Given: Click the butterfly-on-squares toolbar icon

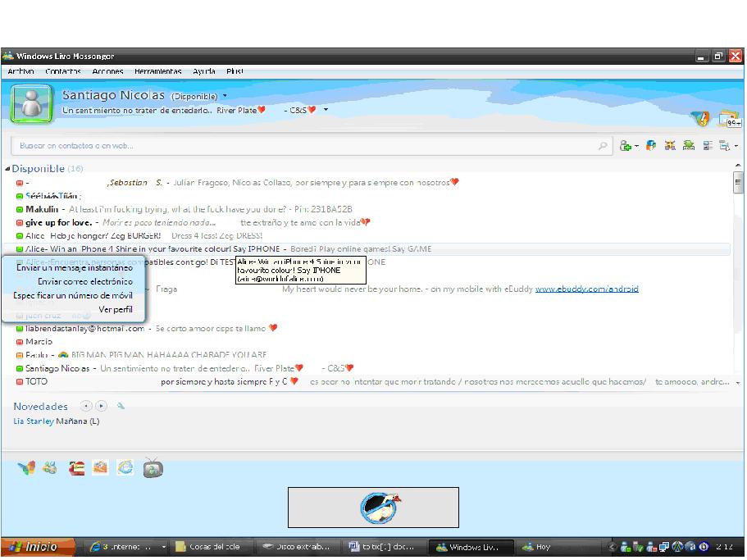Looking at the screenshot, I should 651,145.
